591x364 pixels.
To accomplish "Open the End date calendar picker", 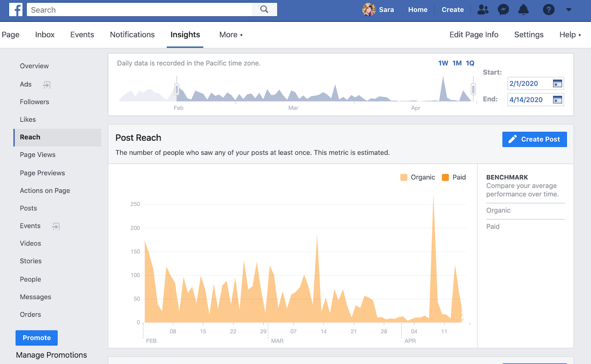I will tap(558, 99).
